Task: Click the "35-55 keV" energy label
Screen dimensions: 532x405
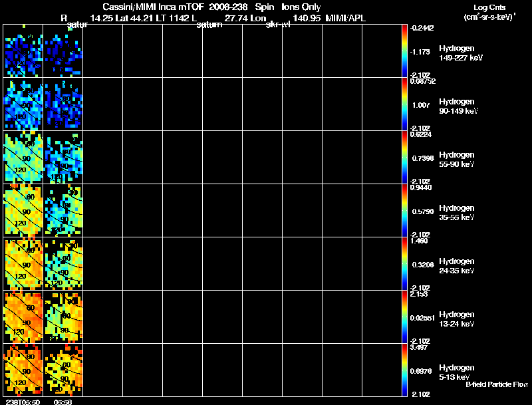Action: 457,217
